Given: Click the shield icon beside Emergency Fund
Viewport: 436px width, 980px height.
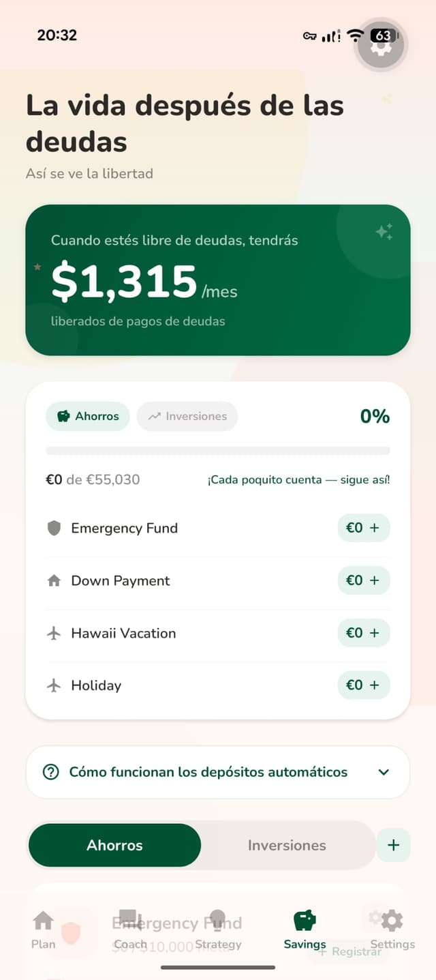Looking at the screenshot, I should click(55, 528).
